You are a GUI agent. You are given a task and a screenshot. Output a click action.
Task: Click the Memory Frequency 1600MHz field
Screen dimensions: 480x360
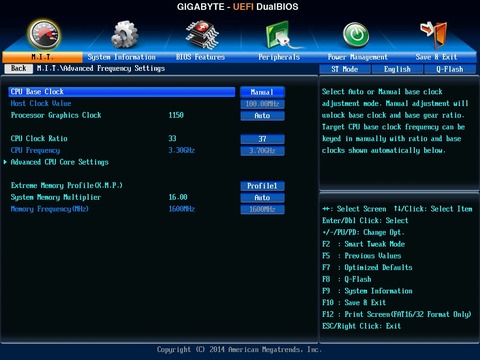[262, 209]
